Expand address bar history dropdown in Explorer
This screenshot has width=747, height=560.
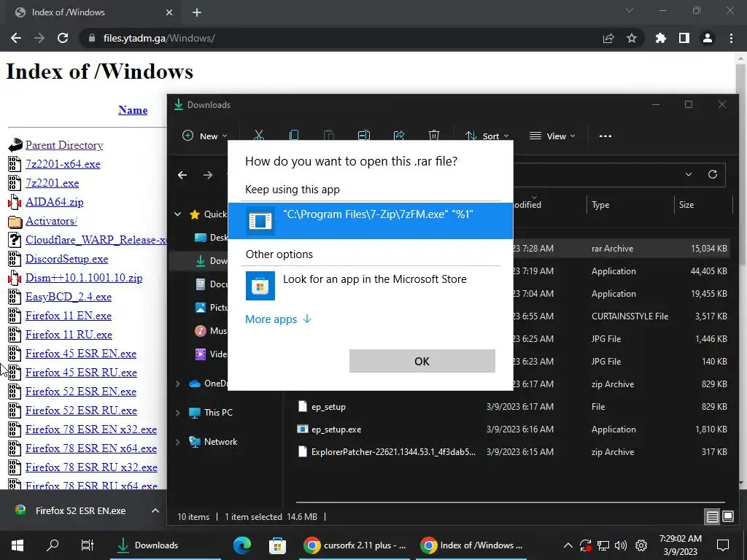click(x=689, y=174)
